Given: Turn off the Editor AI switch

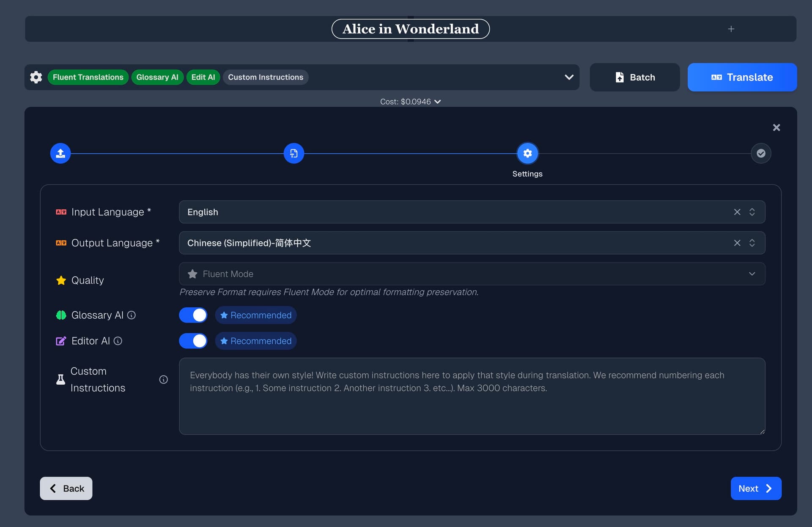Looking at the screenshot, I should click(193, 341).
